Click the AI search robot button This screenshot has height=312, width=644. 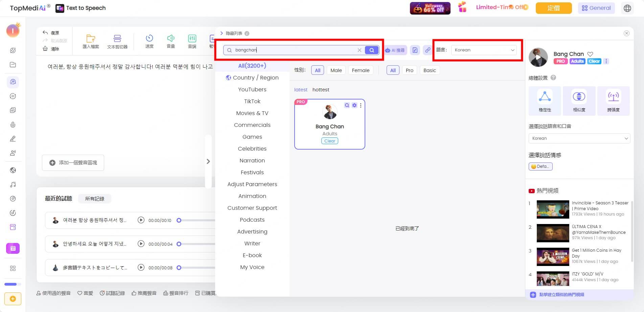tap(395, 50)
